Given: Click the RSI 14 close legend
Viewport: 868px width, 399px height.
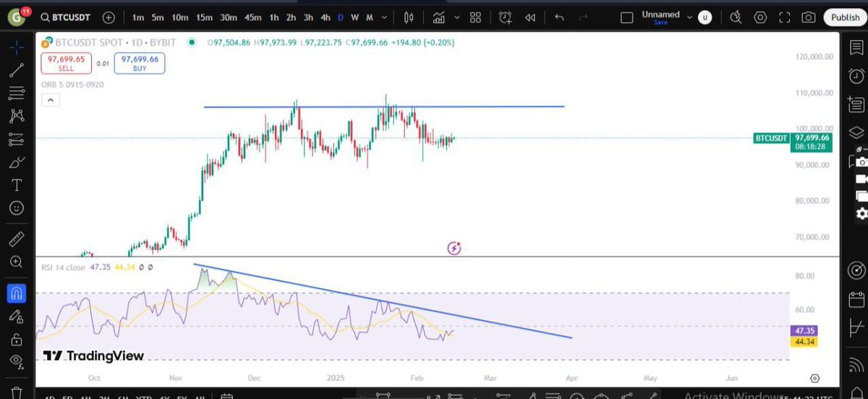Looking at the screenshot, I should click(x=63, y=267).
